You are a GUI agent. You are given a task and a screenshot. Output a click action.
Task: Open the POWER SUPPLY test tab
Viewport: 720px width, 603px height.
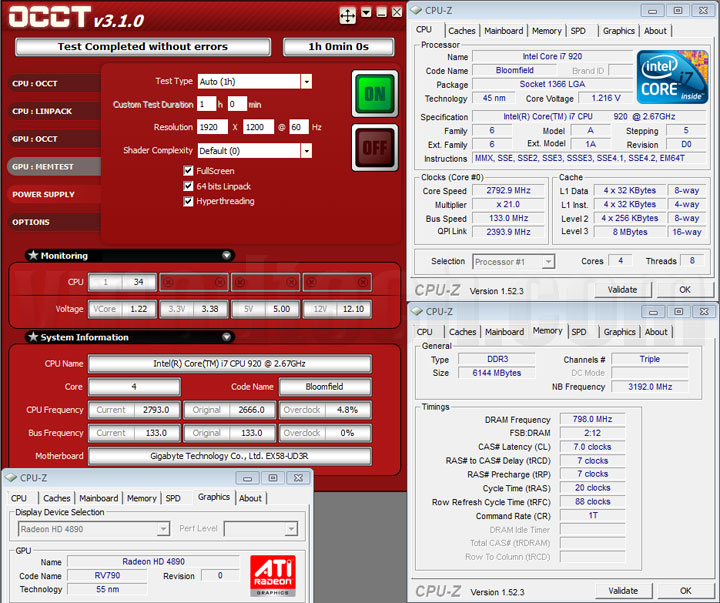[54, 194]
